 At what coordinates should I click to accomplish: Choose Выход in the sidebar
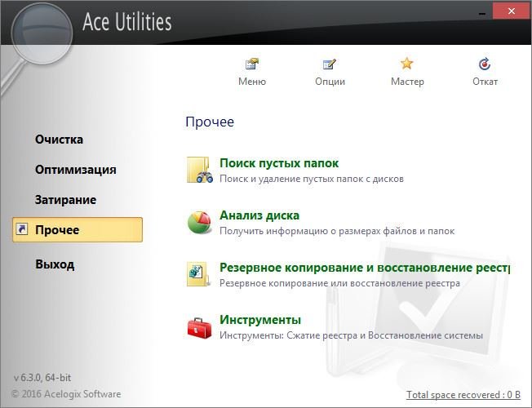[x=55, y=264]
